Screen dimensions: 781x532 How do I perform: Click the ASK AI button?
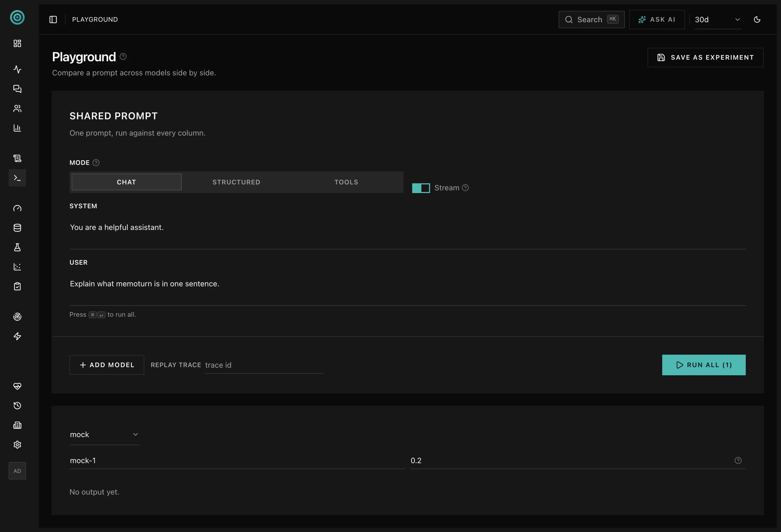click(x=657, y=20)
